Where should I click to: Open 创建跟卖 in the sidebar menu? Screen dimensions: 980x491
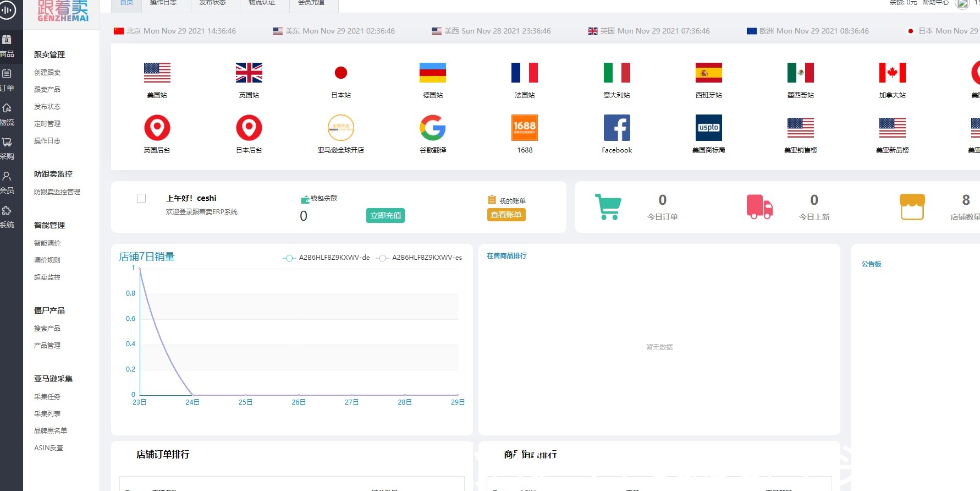click(47, 73)
